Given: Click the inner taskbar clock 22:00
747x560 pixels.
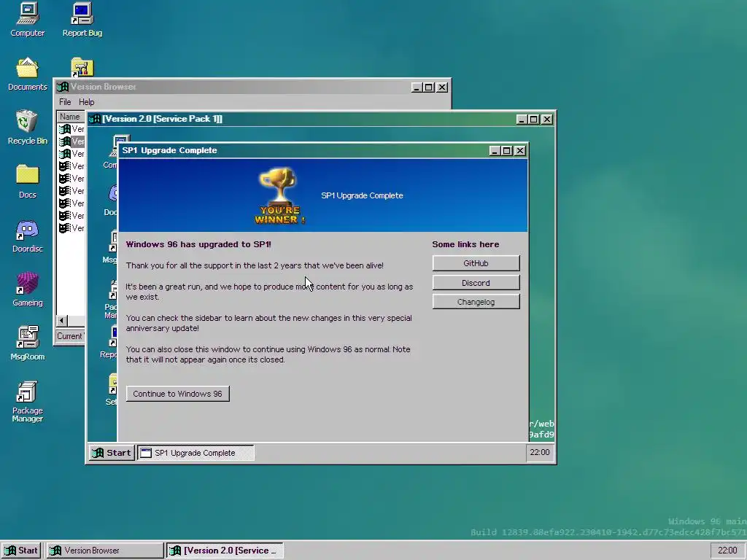Looking at the screenshot, I should click(540, 452).
